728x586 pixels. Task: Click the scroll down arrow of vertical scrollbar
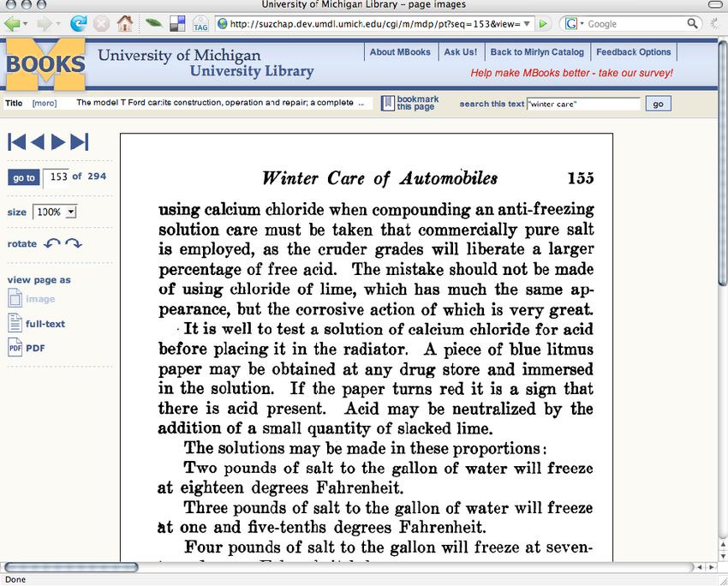722,556
